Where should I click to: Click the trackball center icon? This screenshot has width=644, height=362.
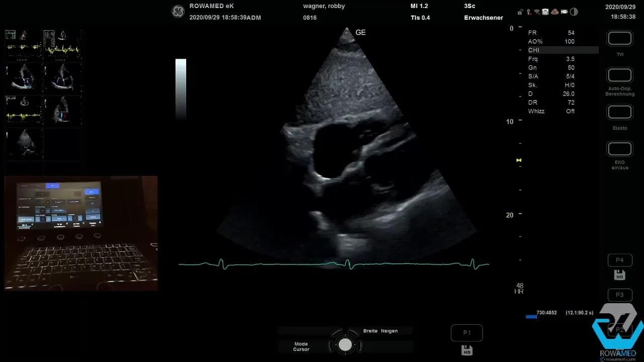(345, 344)
